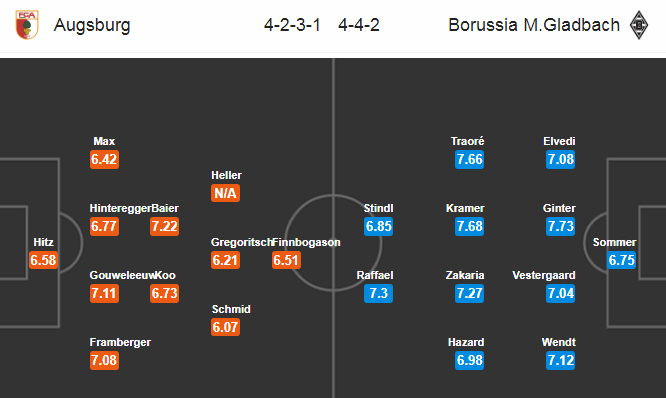
Task: Open player Finnbogason's name label
Action: pos(306,242)
